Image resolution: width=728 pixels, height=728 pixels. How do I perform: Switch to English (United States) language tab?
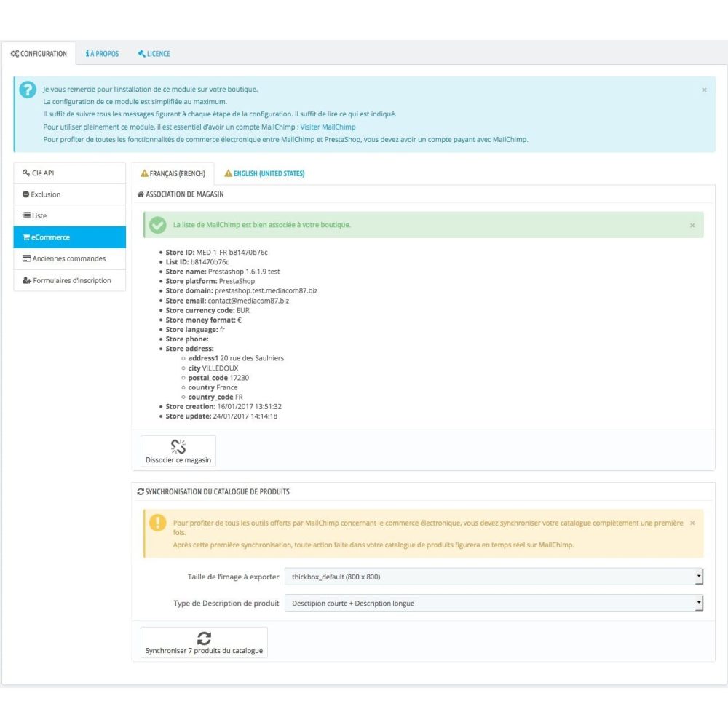[x=264, y=174]
